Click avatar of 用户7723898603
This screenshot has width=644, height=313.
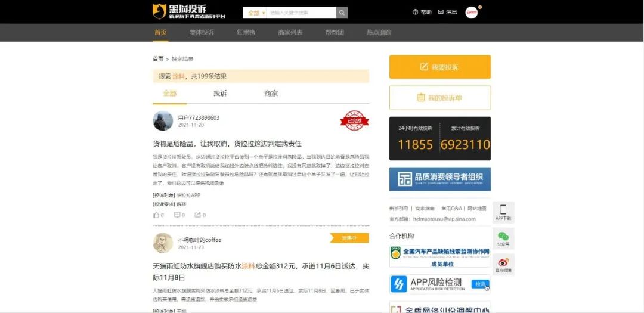pos(163,121)
